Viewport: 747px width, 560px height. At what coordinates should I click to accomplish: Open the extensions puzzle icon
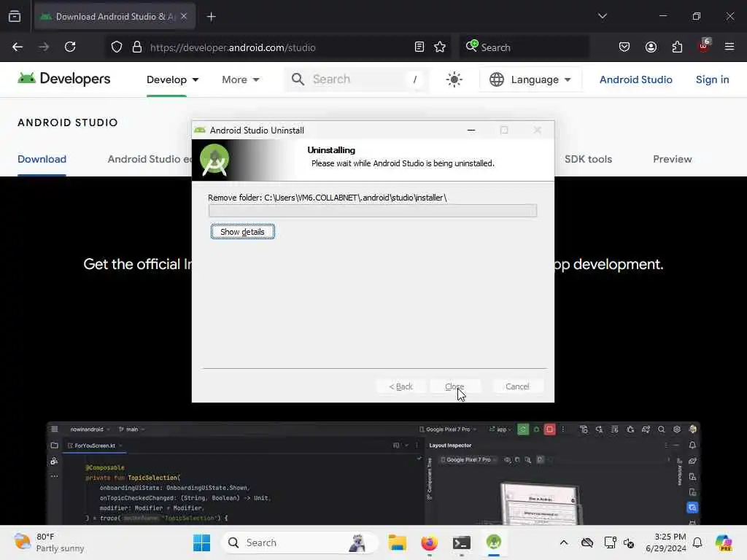pos(677,47)
